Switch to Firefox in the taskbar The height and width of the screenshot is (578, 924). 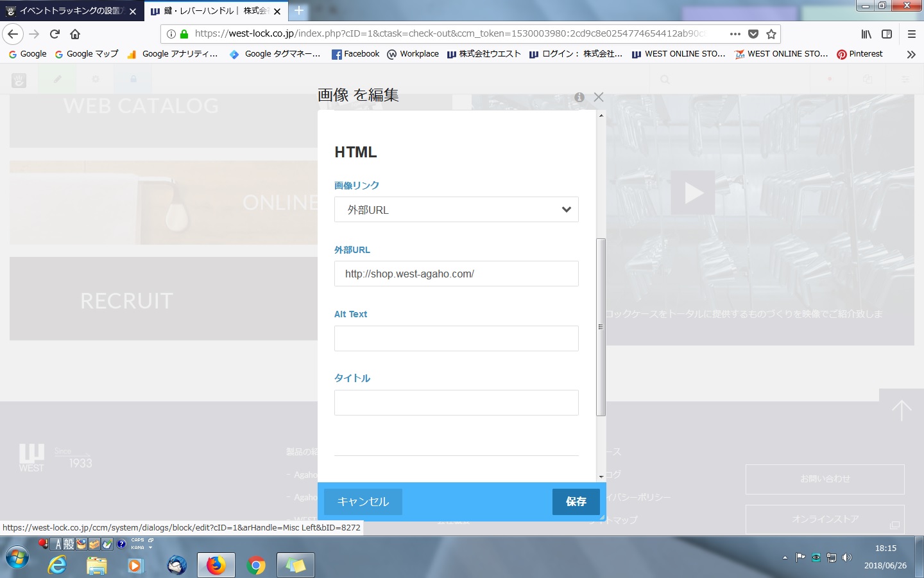click(x=216, y=565)
